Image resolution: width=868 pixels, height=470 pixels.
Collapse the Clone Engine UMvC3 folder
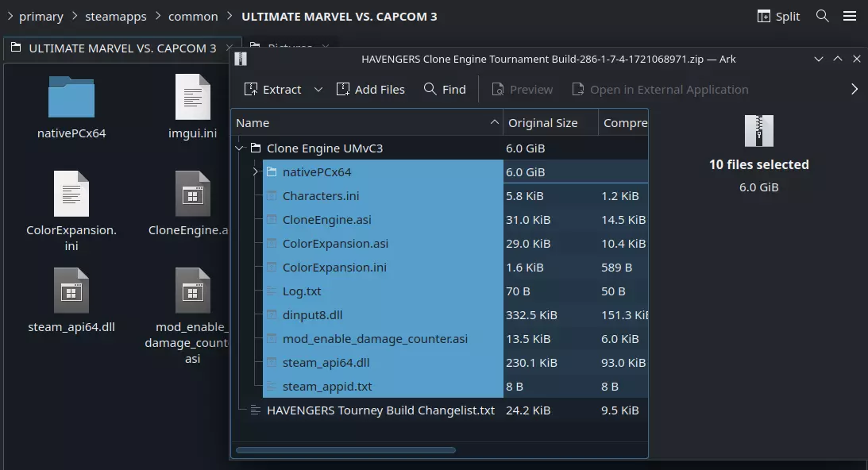(239, 148)
